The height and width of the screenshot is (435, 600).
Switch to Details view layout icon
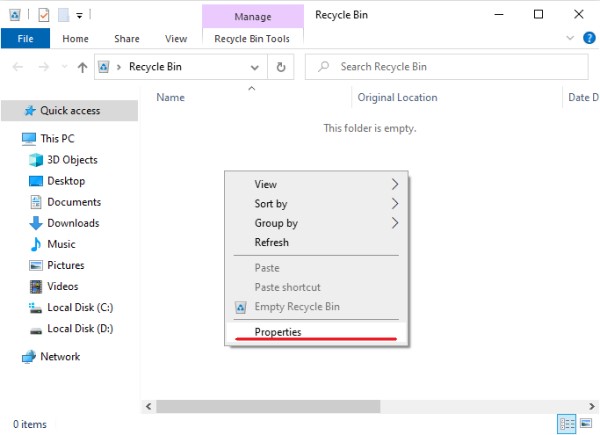pos(567,424)
